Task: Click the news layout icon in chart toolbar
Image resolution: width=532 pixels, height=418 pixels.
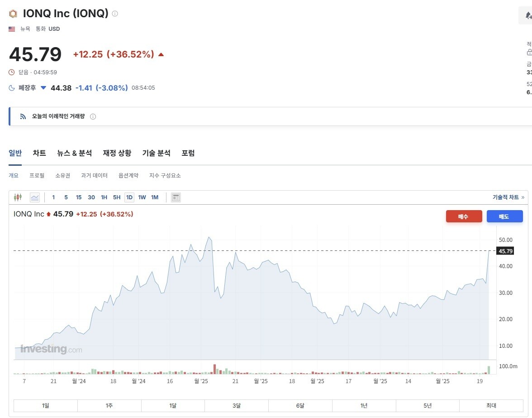Action: (x=176, y=197)
